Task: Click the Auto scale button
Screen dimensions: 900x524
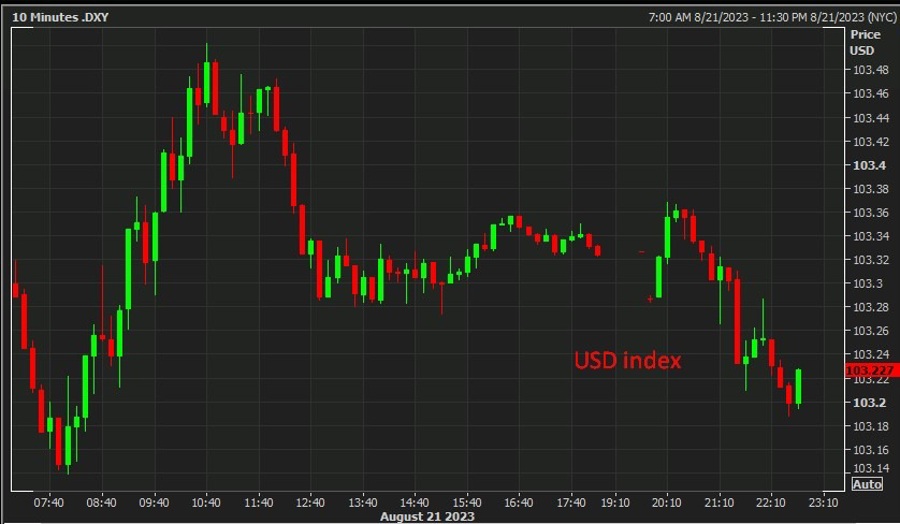Action: click(x=867, y=484)
